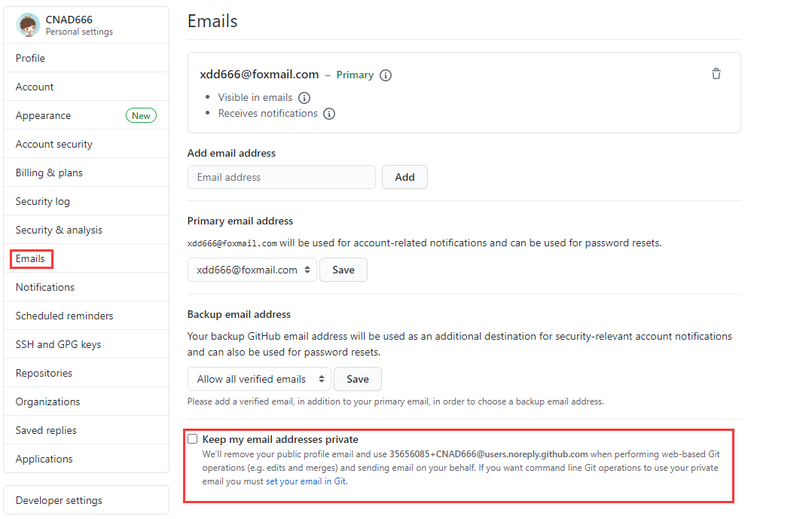Open the set your email in Git link
Screen dimensions: 812x519
tap(307, 481)
